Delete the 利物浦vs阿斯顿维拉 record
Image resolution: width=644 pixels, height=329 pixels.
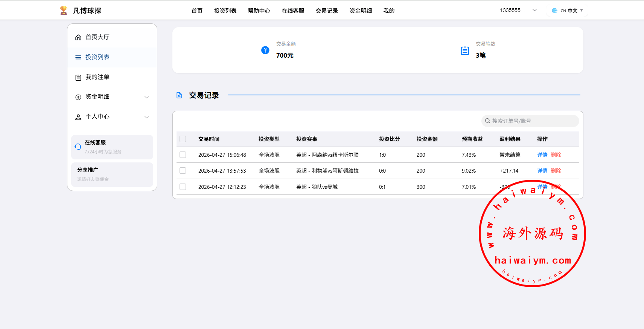click(x=556, y=171)
